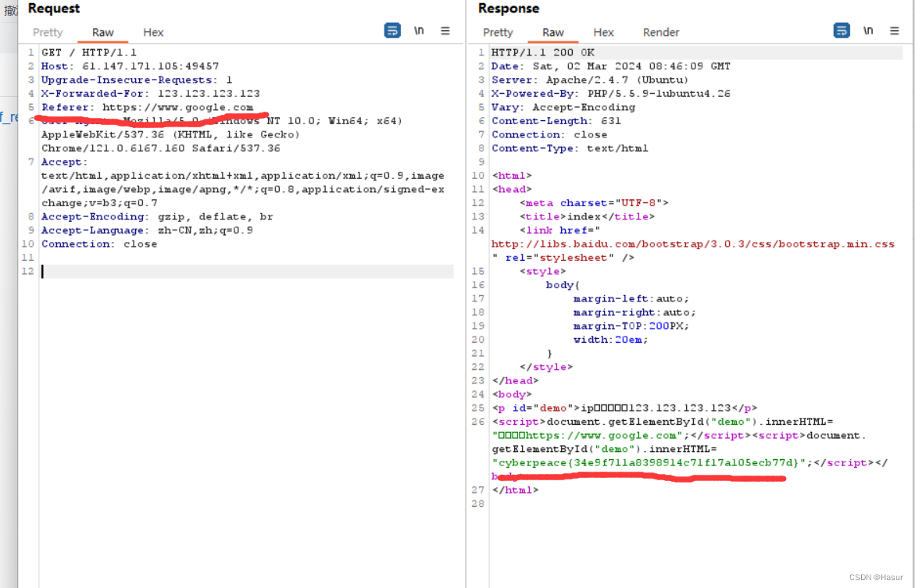Open the Response panel hamburger menu

[x=895, y=30]
